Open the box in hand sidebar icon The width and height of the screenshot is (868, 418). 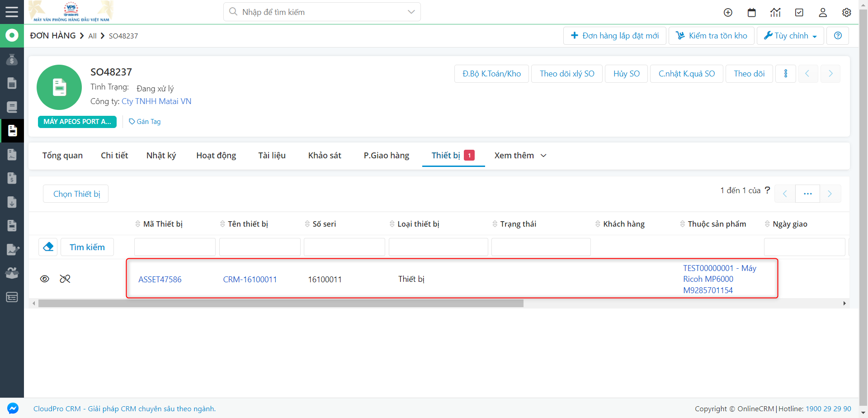pyautogui.click(x=12, y=273)
